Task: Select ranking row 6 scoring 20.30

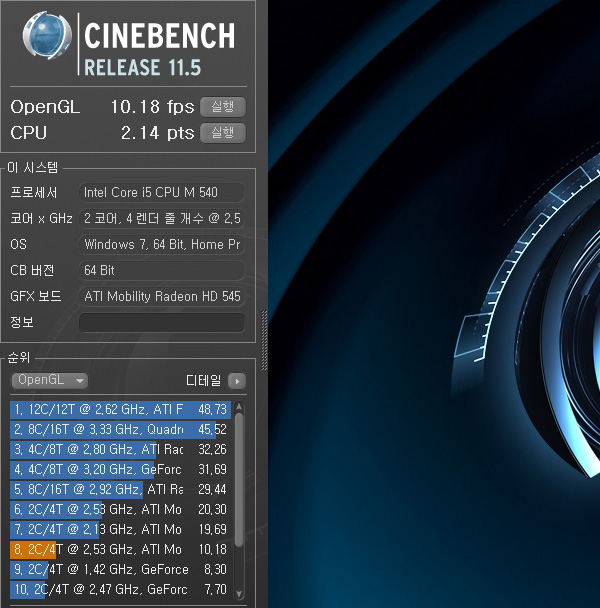Action: pos(121,510)
